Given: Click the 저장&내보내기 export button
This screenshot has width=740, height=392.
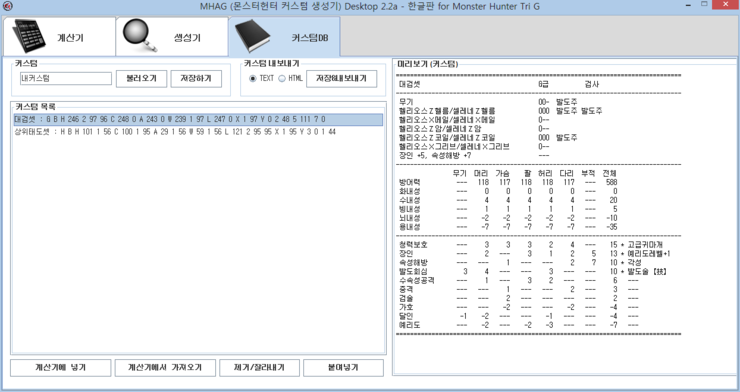Looking at the screenshot, I should (x=341, y=79).
